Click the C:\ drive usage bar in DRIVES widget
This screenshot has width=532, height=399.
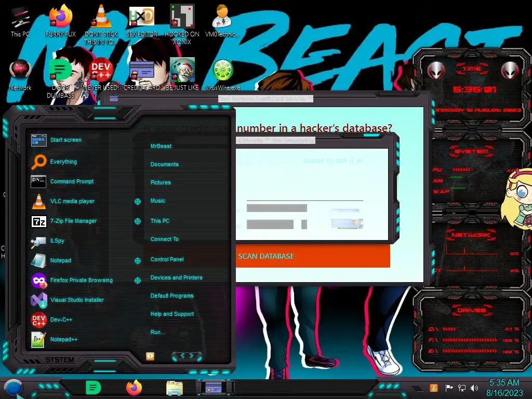(x=449, y=329)
